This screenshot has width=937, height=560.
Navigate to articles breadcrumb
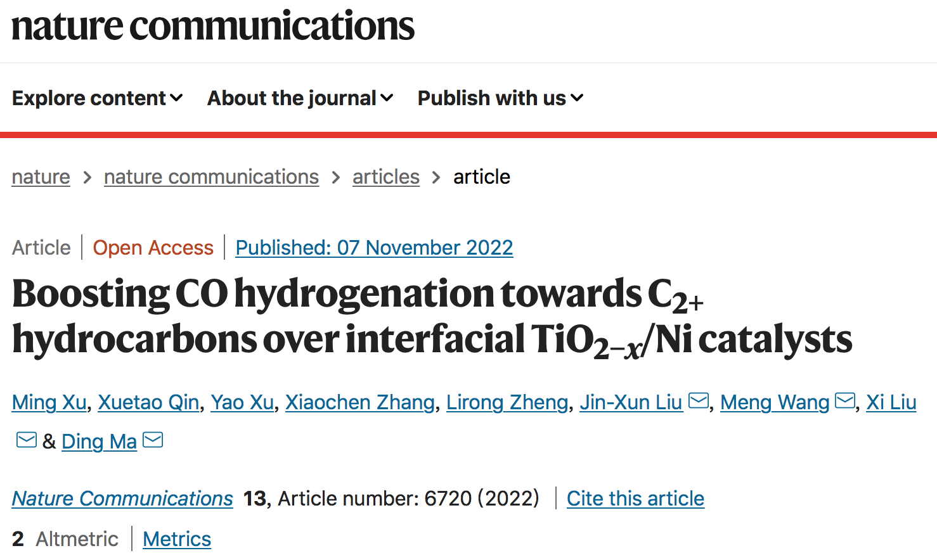tap(385, 177)
